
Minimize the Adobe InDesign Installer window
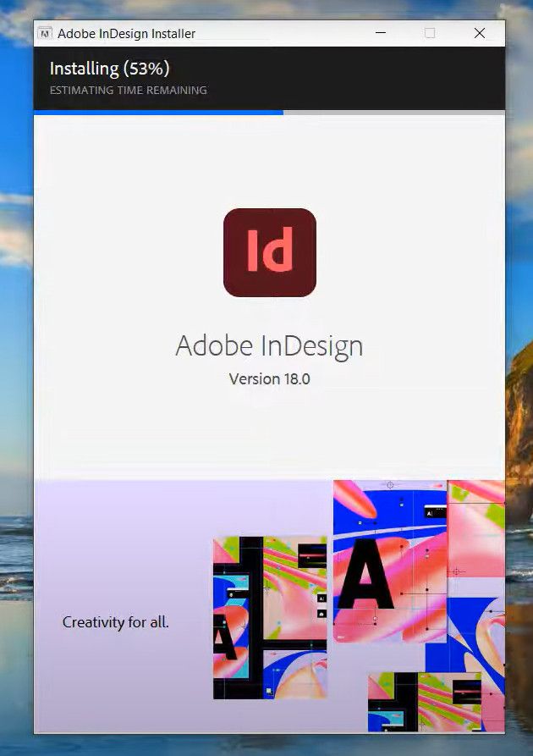click(x=381, y=33)
